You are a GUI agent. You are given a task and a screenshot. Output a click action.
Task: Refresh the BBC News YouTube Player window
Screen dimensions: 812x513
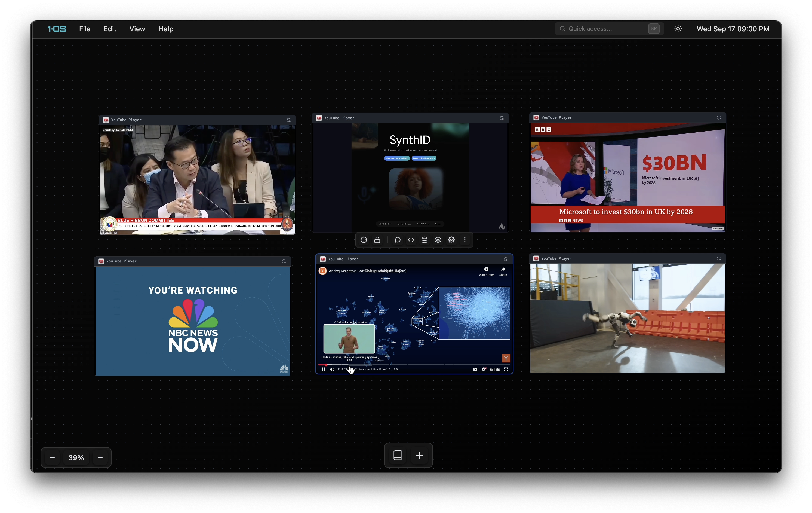pyautogui.click(x=719, y=117)
